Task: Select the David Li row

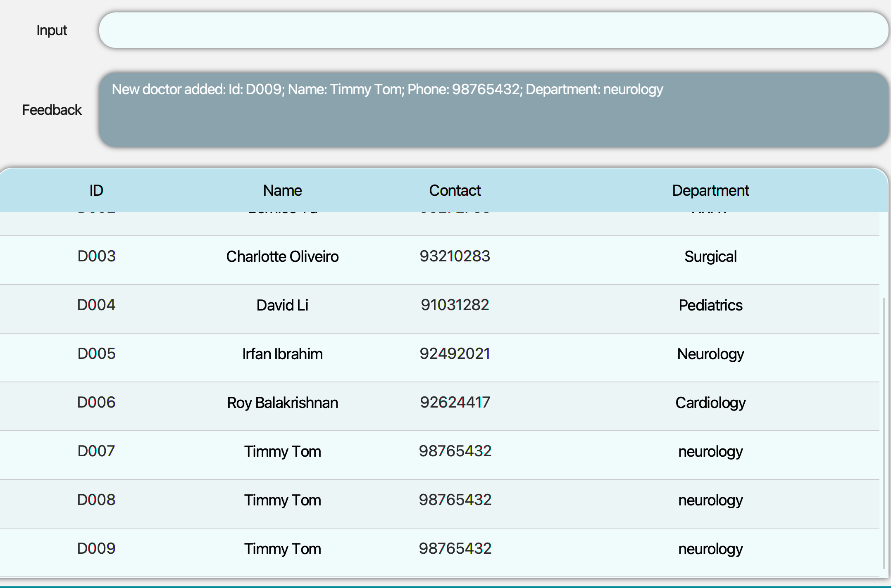Action: click(282, 305)
